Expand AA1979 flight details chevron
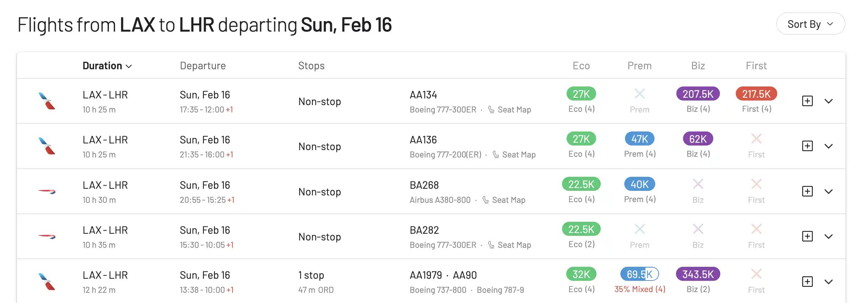 pos(828,282)
